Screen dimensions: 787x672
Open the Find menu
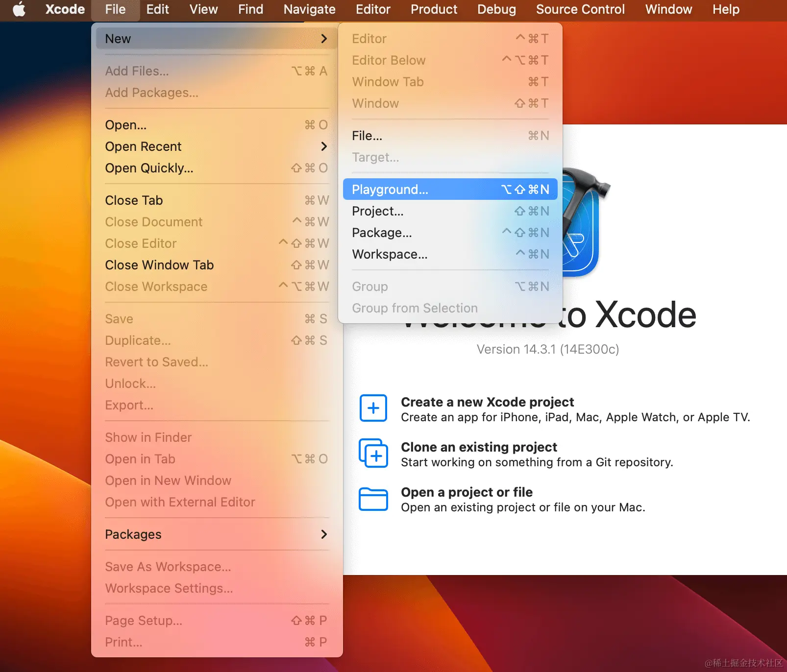251,9
